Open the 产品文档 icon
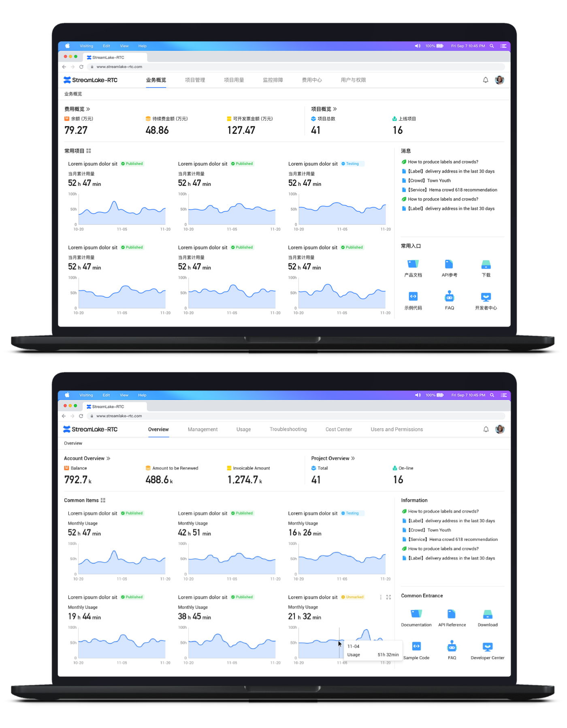 click(x=413, y=264)
